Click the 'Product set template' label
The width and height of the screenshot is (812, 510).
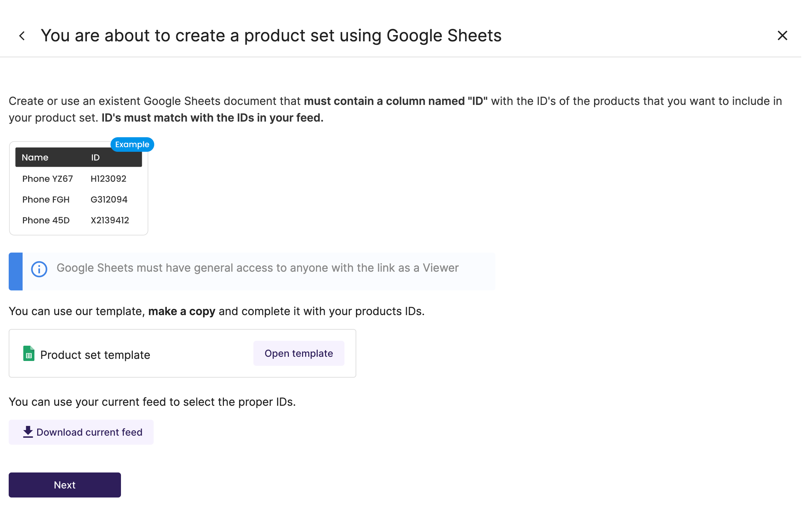click(95, 355)
